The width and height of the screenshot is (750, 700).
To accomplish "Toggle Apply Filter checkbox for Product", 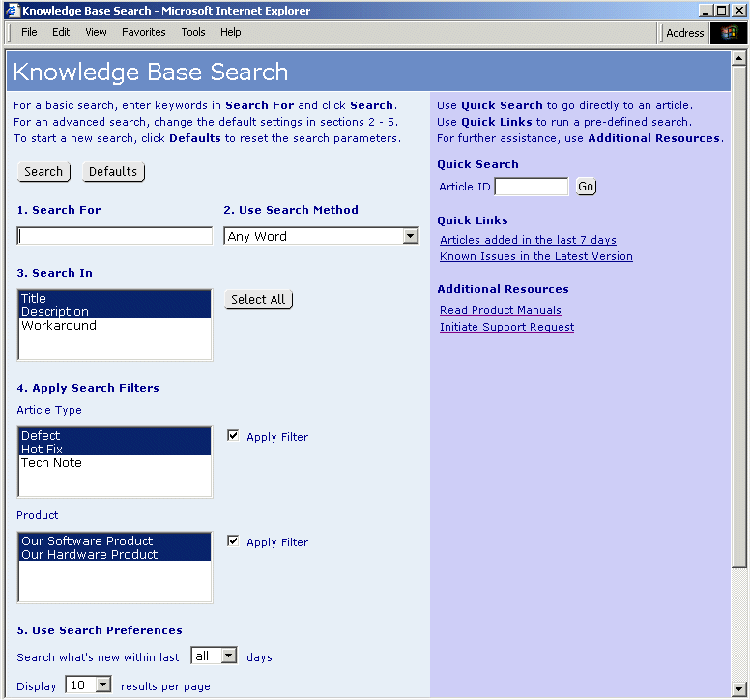I will [233, 541].
